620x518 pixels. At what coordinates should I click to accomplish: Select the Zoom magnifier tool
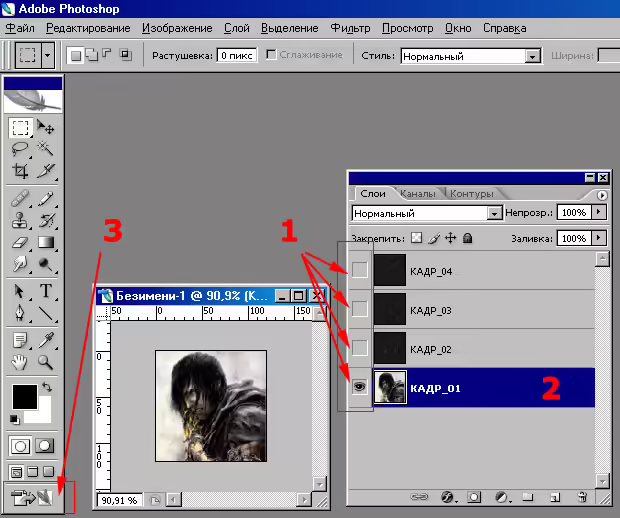[x=45, y=362]
